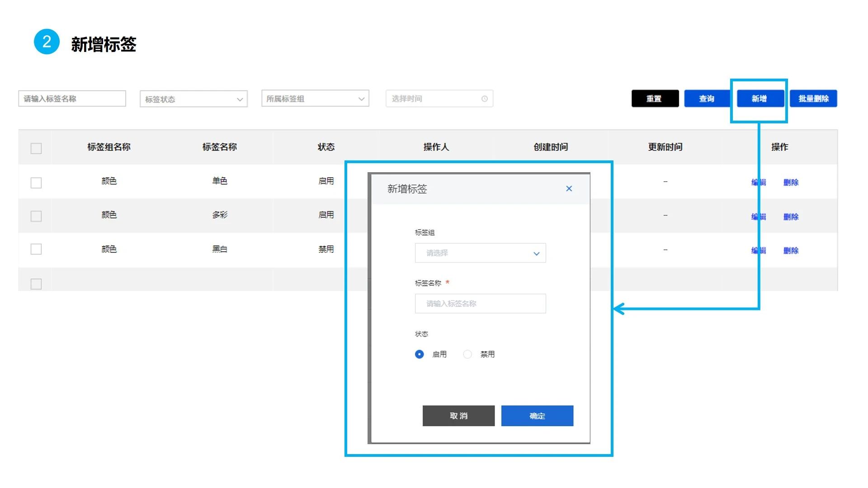Click 删除 link for 单色 row
The image size is (868, 488).
coord(791,183)
